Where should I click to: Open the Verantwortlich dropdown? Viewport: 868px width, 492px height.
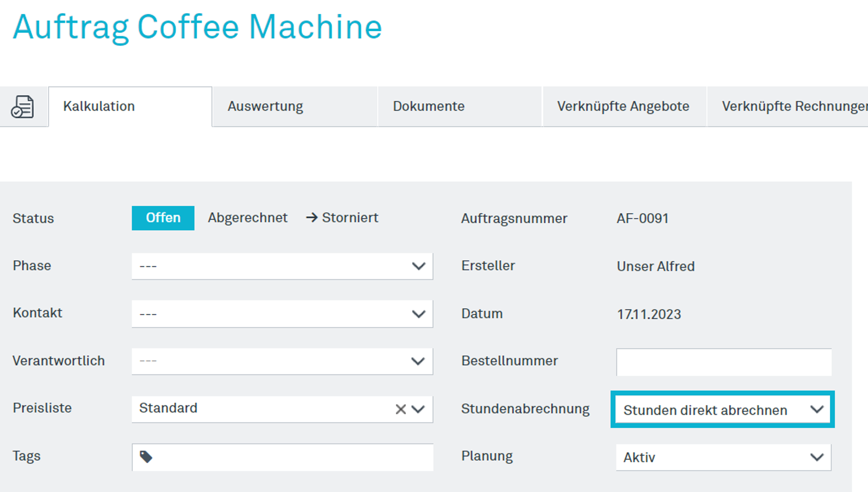pyautogui.click(x=282, y=361)
